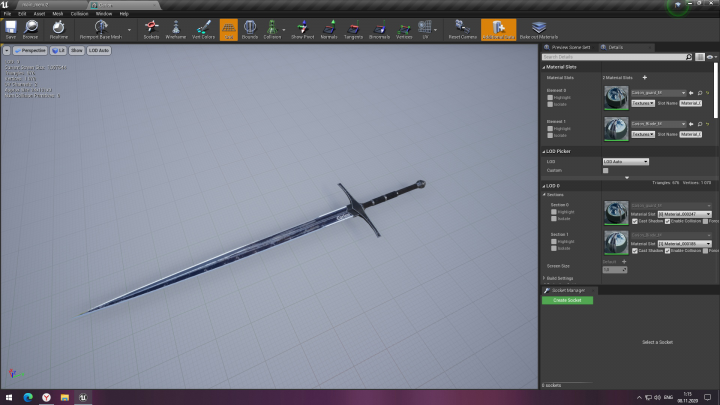Toggle Isolate for Section 1
Image resolution: width=720 pixels, height=405 pixels.
coord(554,248)
